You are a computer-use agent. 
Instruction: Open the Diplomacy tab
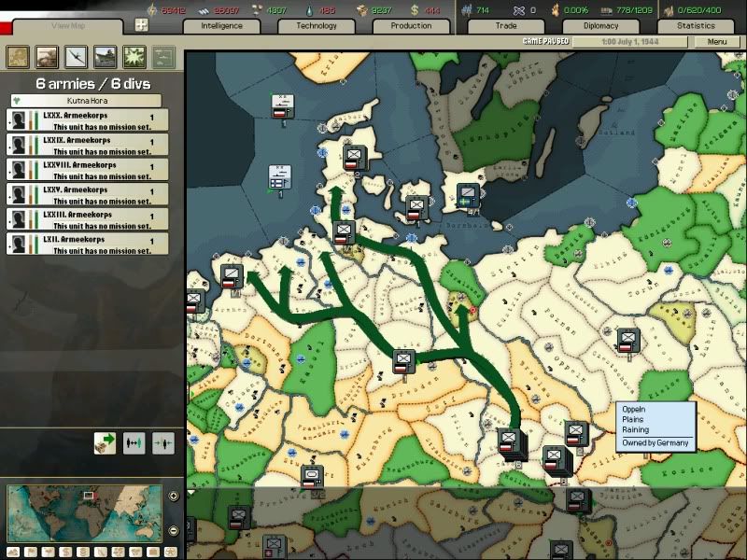pyautogui.click(x=600, y=25)
